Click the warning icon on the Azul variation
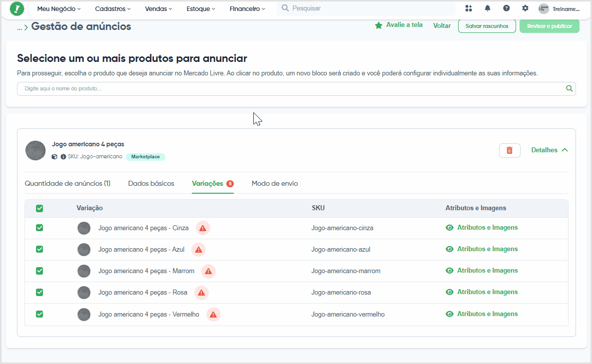 (199, 250)
